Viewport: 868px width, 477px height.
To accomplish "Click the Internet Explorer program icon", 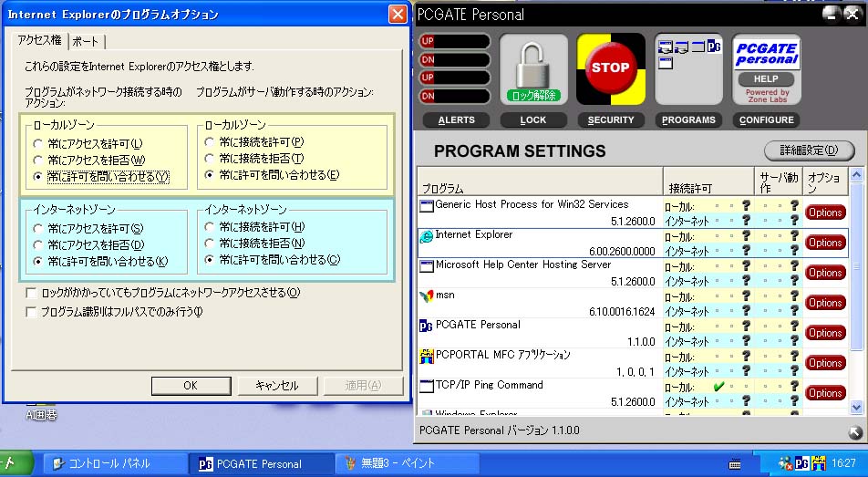I will point(427,236).
